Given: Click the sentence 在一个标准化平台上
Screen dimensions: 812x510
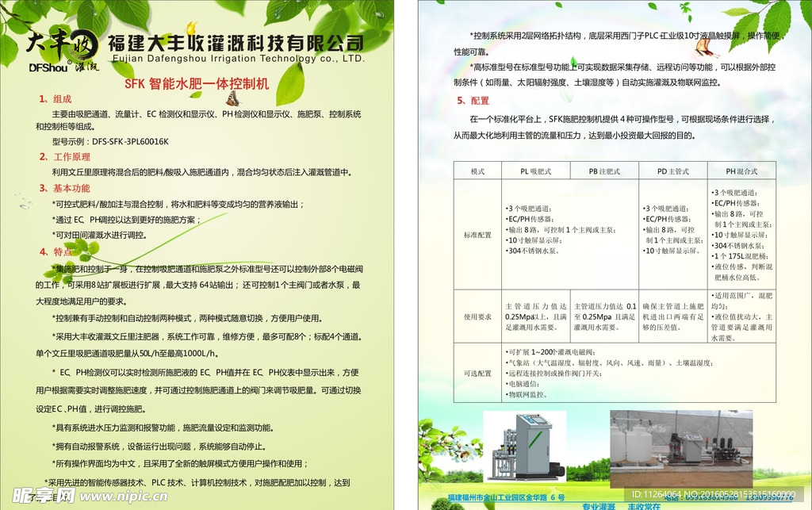Looking at the screenshot, I should click(x=622, y=119).
